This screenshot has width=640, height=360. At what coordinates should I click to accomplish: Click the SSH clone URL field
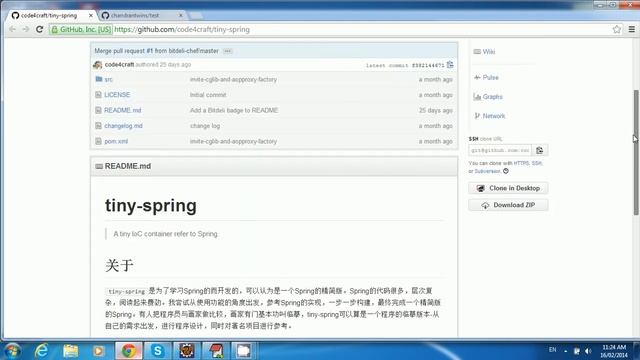pos(500,150)
